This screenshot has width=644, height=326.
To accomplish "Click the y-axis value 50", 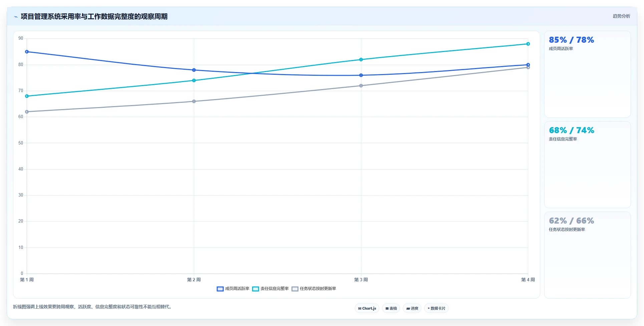I will pyautogui.click(x=21, y=143).
